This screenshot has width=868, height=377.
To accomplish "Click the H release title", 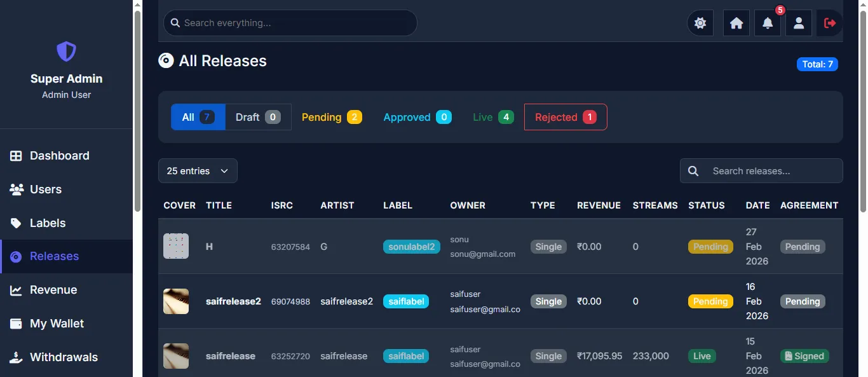I will coord(209,247).
